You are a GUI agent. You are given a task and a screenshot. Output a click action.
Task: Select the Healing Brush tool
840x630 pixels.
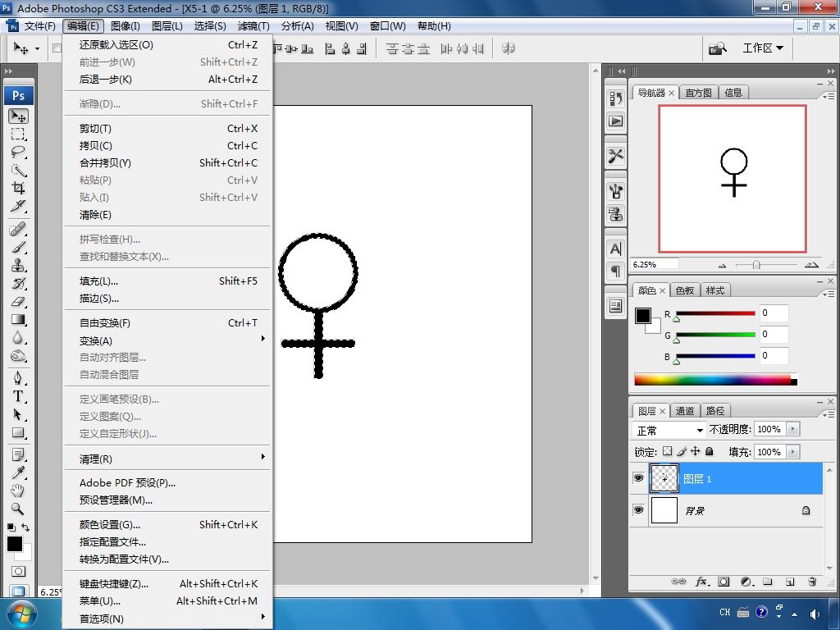[18, 230]
